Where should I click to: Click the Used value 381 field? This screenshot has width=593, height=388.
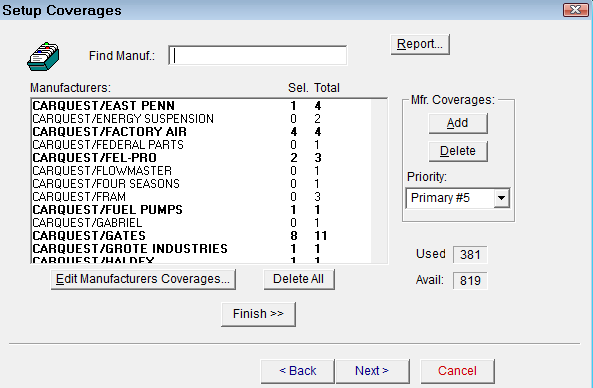pyautogui.click(x=470, y=255)
